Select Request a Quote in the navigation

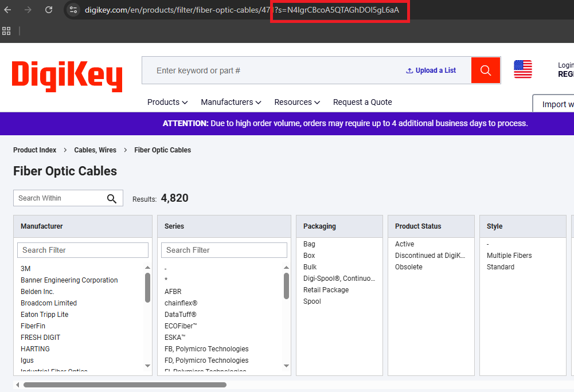tap(362, 102)
